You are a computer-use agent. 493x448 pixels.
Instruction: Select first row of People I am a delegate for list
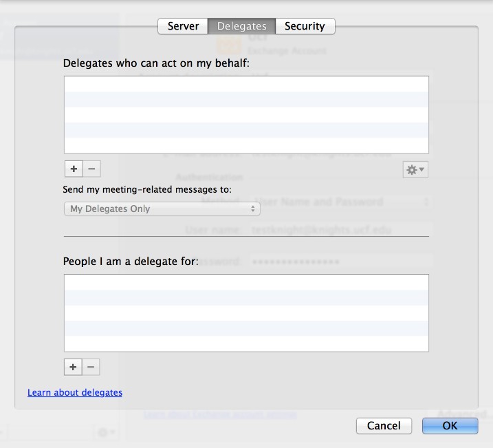(246, 283)
